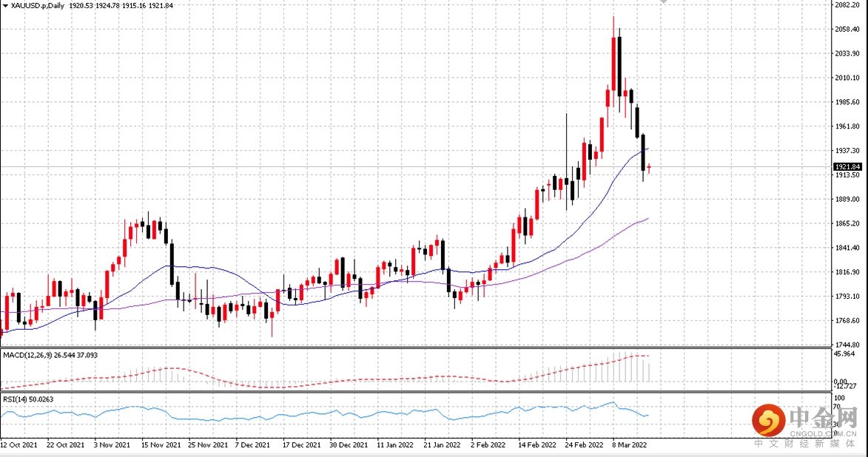868x457 pixels.
Task: Click the 17 Dec 2021 date label
Action: coord(301,445)
